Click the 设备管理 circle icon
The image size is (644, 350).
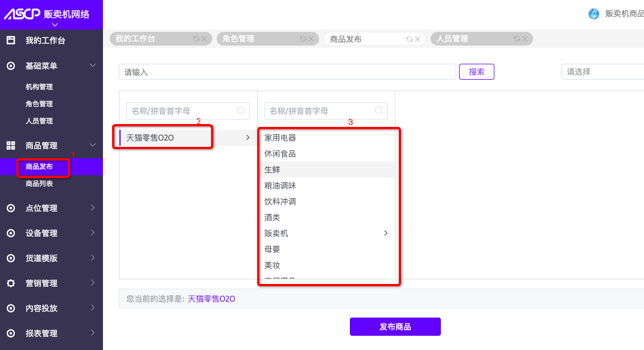[x=11, y=233]
